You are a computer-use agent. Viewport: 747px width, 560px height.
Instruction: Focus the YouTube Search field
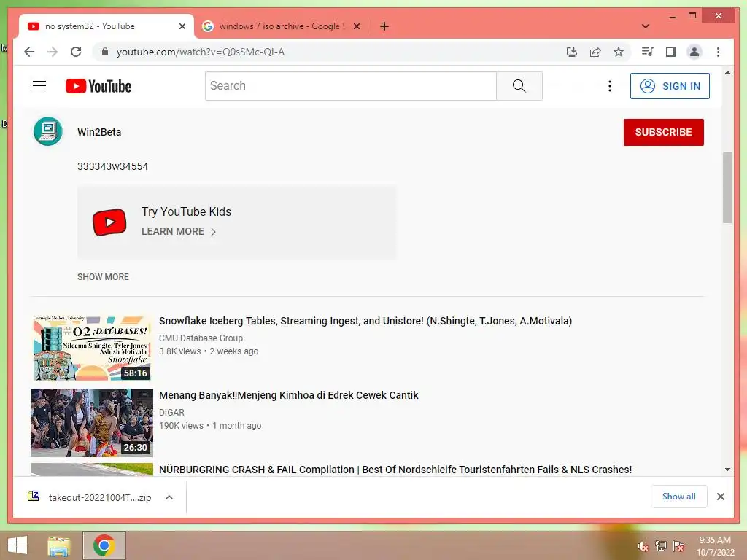pyautogui.click(x=351, y=86)
